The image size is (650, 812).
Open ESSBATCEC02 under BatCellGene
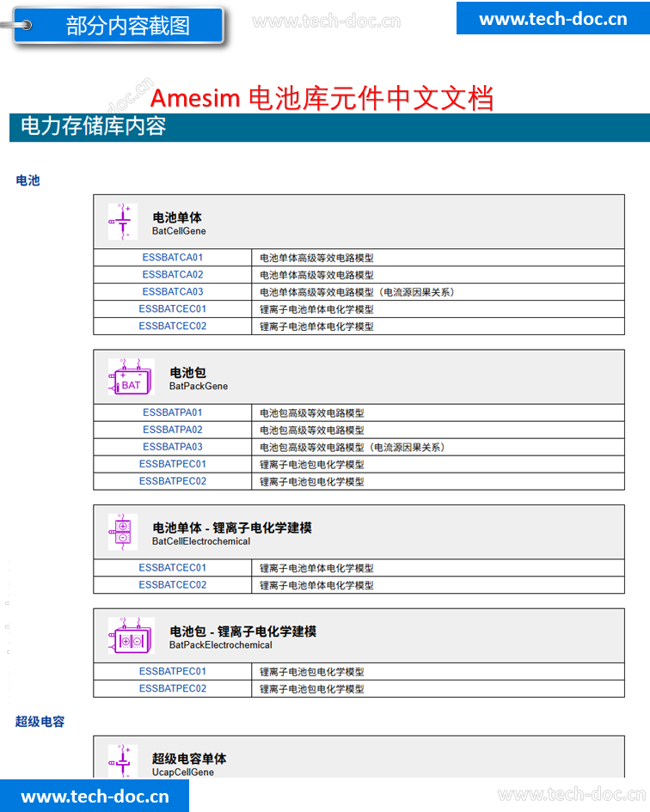tap(173, 326)
